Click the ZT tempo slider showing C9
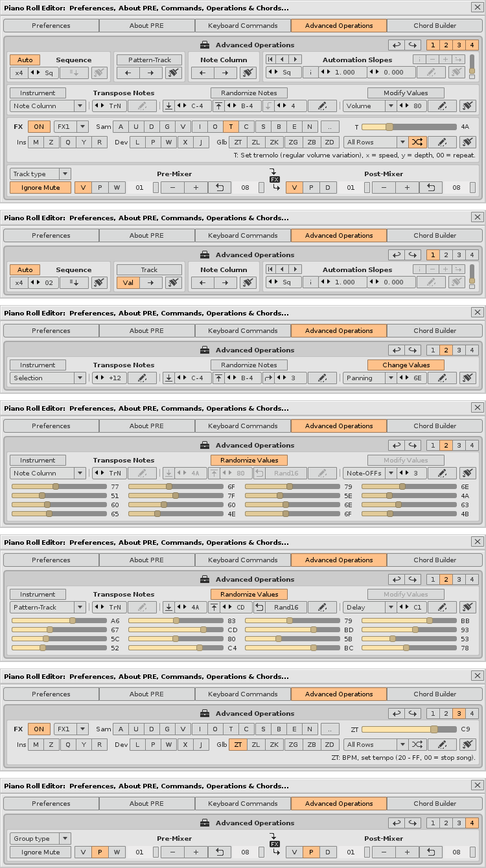Screen dimensions: 486x868 coord(408,729)
